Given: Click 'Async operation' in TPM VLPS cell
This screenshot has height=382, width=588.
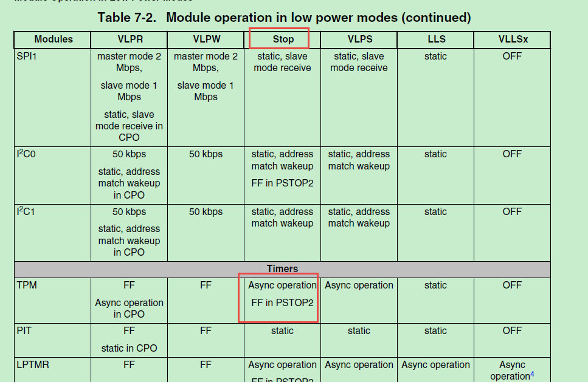Looking at the screenshot, I should pyautogui.click(x=359, y=285).
